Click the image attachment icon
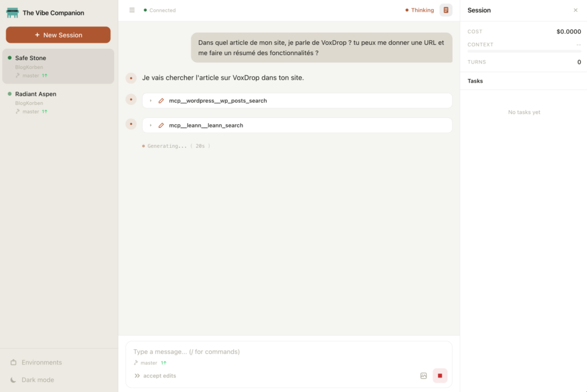This screenshot has width=587, height=392. 424,376
